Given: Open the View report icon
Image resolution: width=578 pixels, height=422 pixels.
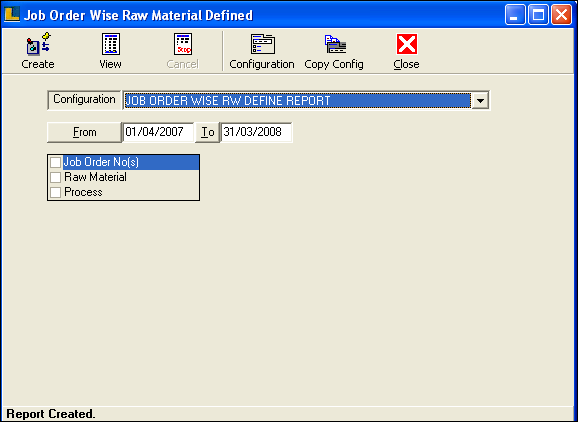Looking at the screenshot, I should [111, 44].
